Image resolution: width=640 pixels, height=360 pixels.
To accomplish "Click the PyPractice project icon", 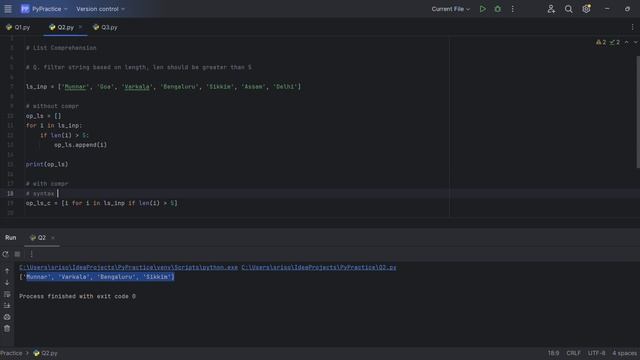I will pyautogui.click(x=25, y=9).
